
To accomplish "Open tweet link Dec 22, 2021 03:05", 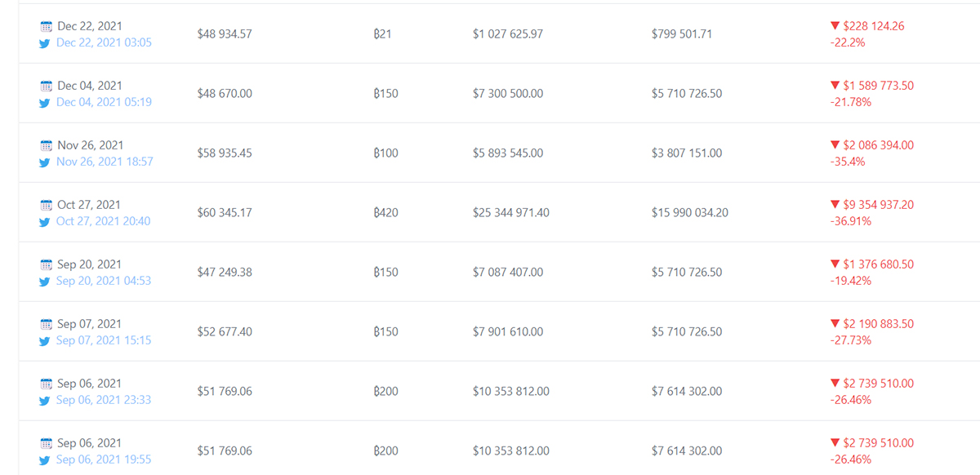I will pos(104,42).
